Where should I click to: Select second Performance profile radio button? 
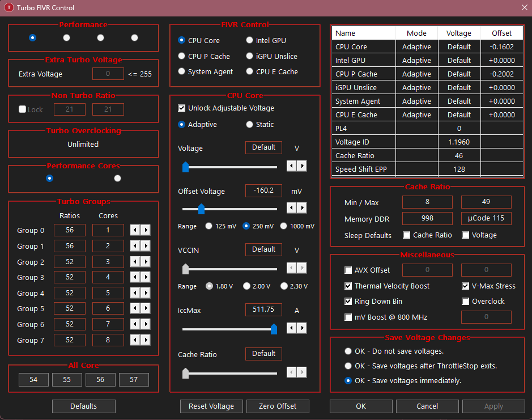66,37
